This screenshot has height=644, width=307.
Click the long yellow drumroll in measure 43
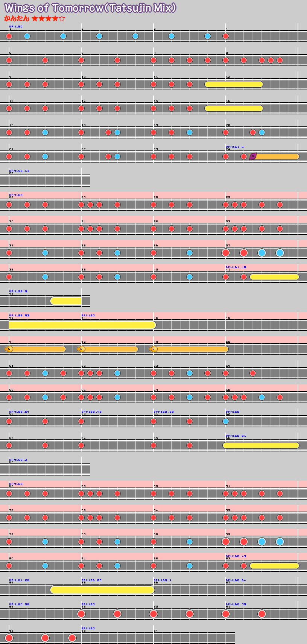click(x=82, y=325)
